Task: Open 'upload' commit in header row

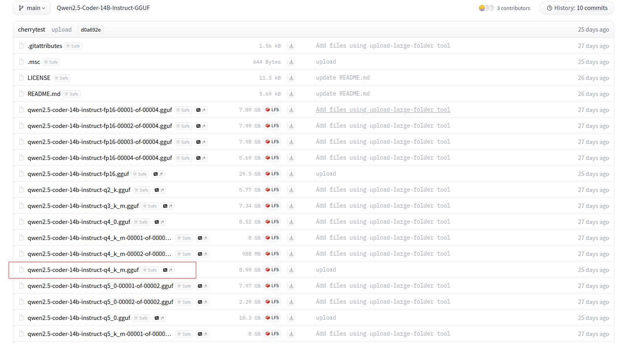Action: click(62, 30)
